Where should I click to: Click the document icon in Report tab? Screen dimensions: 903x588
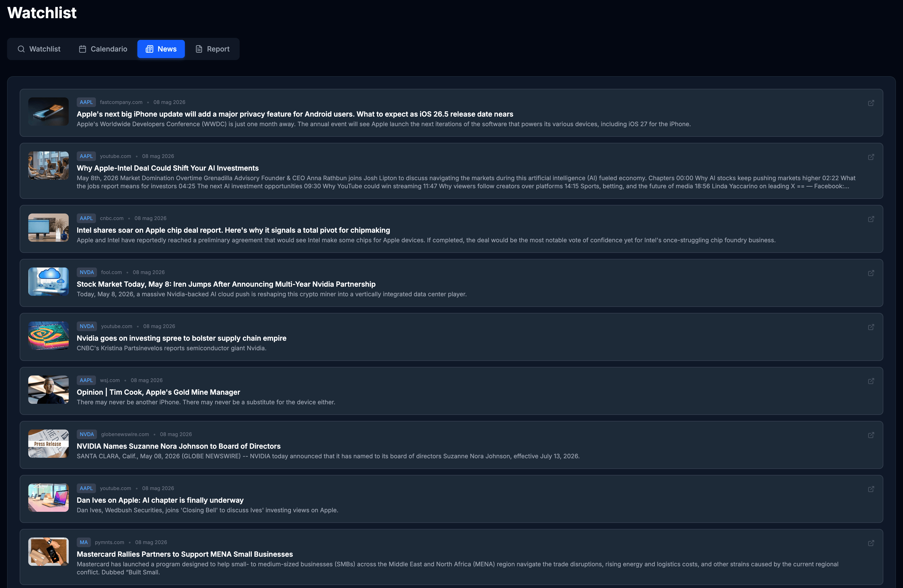pyautogui.click(x=199, y=49)
